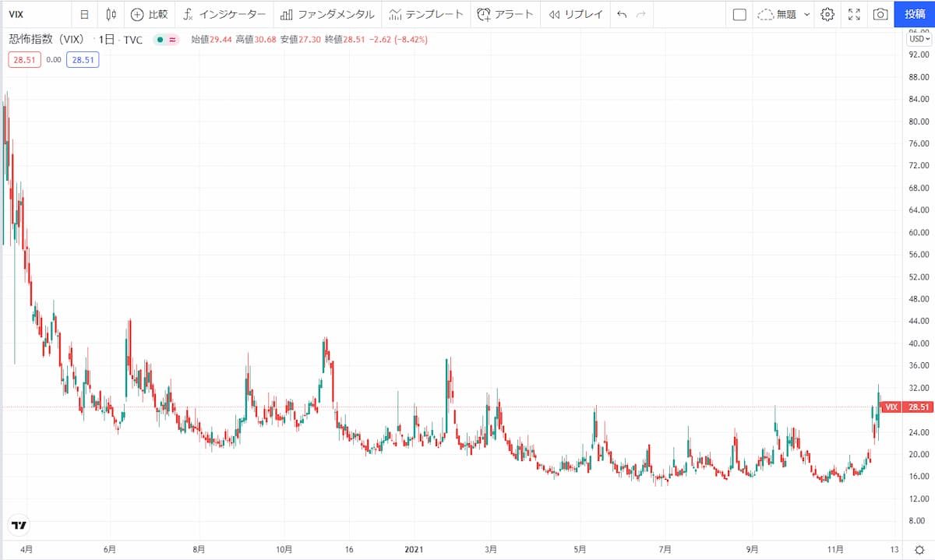Click the 比較 (compare) symbol button

[149, 14]
